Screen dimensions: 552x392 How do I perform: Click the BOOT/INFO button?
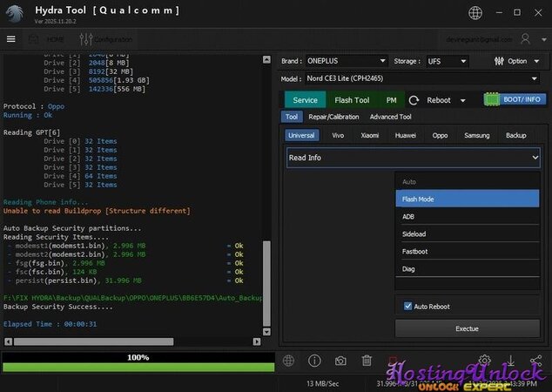[x=515, y=99]
